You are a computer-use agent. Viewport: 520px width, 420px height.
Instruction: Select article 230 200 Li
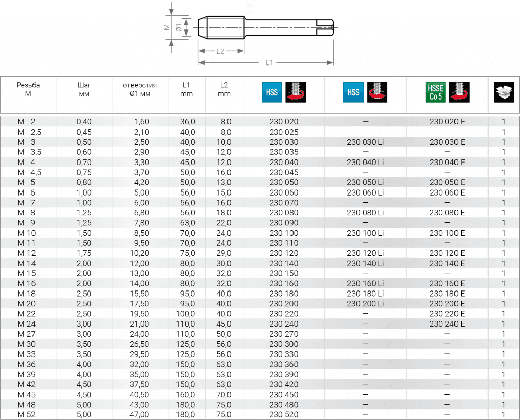pyautogui.click(x=365, y=304)
